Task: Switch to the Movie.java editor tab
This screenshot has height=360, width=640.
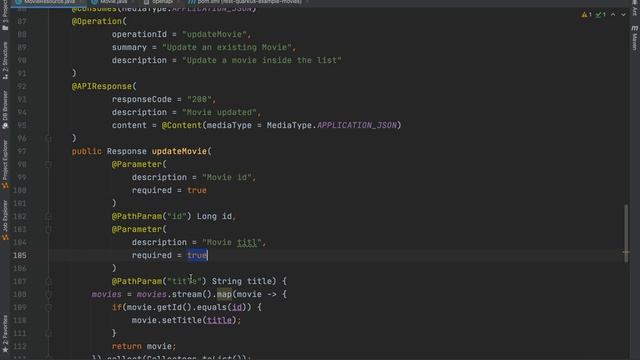Action: tap(109, 2)
